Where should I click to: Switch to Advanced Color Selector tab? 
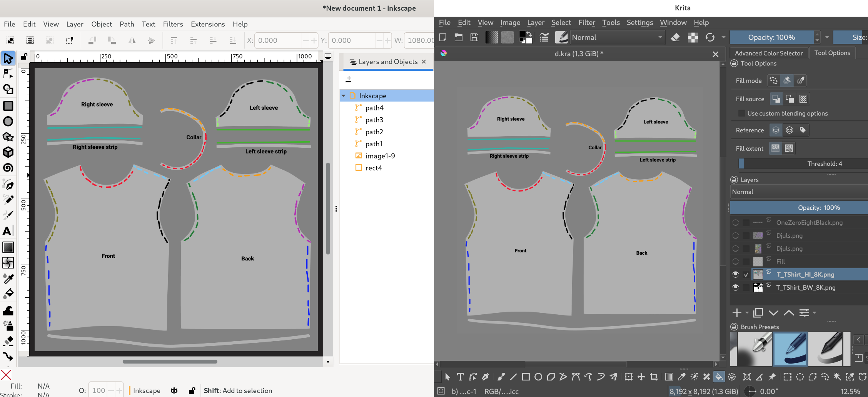pos(768,53)
